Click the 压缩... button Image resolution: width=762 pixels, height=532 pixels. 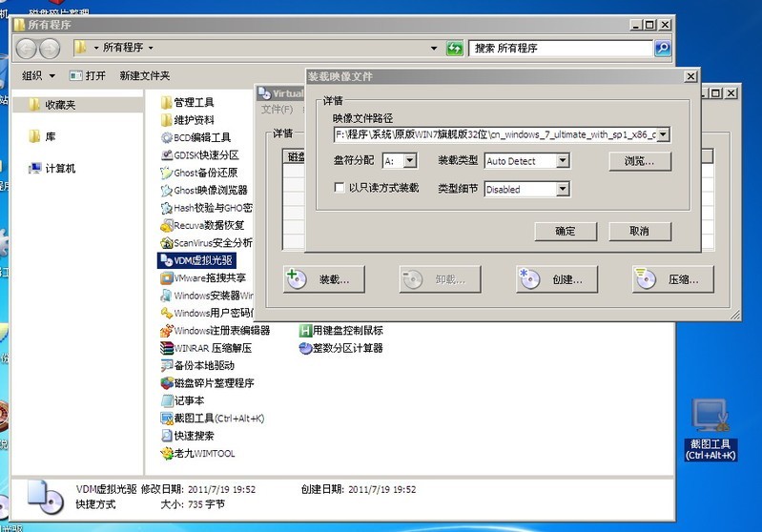[673, 279]
